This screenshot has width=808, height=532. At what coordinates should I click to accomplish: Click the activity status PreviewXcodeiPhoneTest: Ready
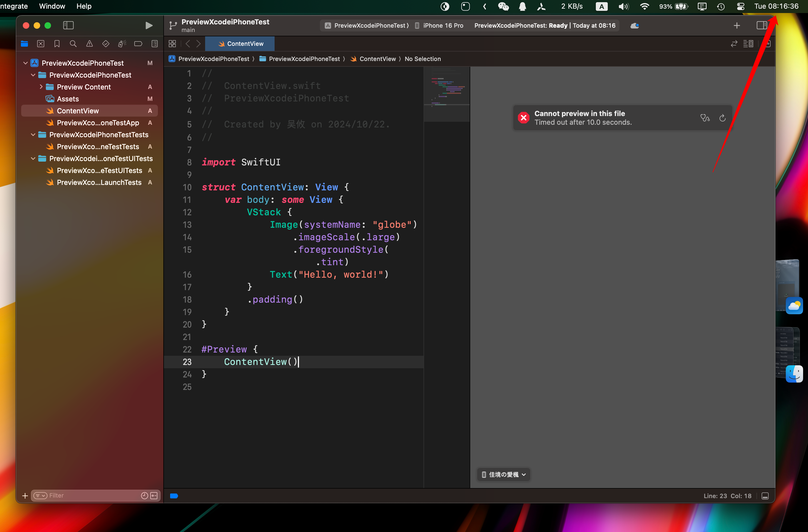[x=545, y=25]
